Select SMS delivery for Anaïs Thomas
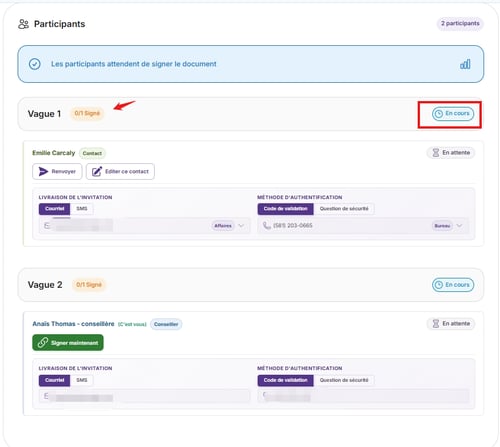Image resolution: width=500 pixels, height=447 pixels. [82, 380]
